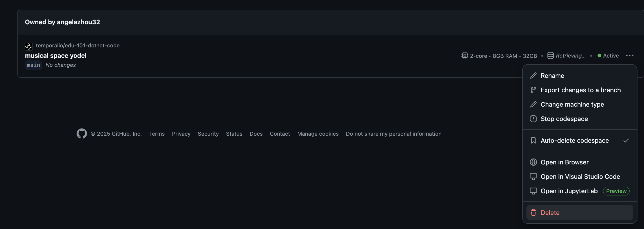
Task: Click the Preview badge next to JupyterLab
Action: tap(616, 191)
